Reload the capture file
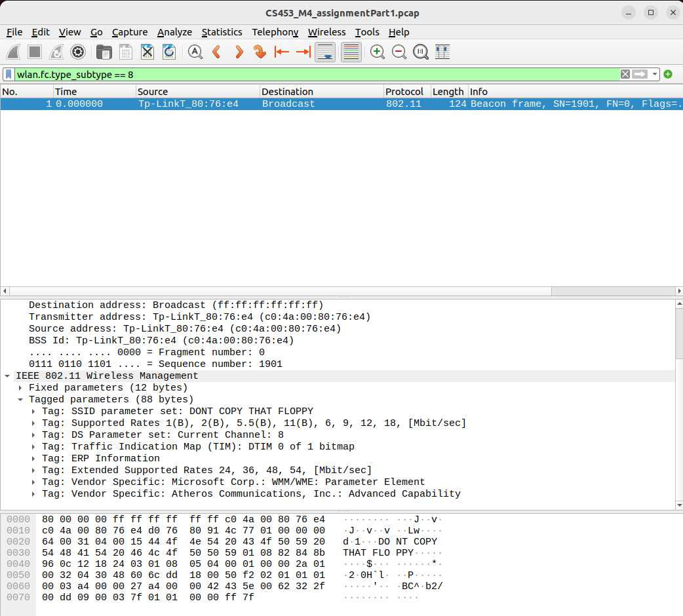 tap(169, 52)
